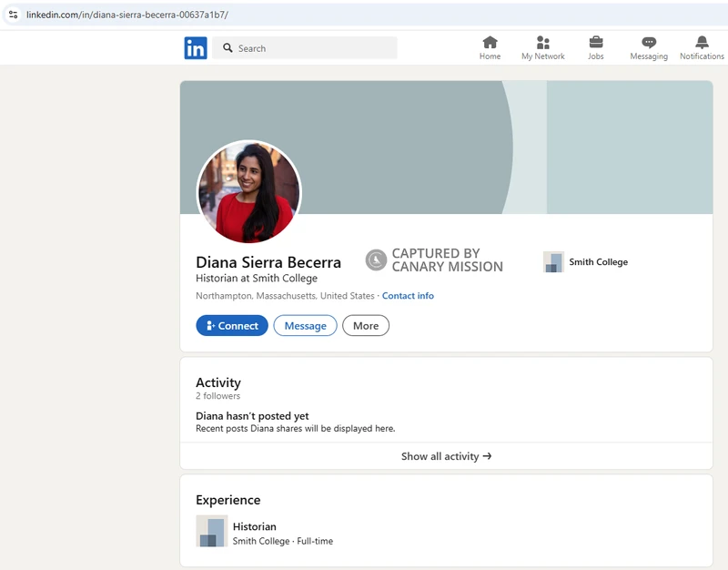Screen dimensions: 728x570
Task: Go to the Jobs briefcase icon
Action: (595, 43)
